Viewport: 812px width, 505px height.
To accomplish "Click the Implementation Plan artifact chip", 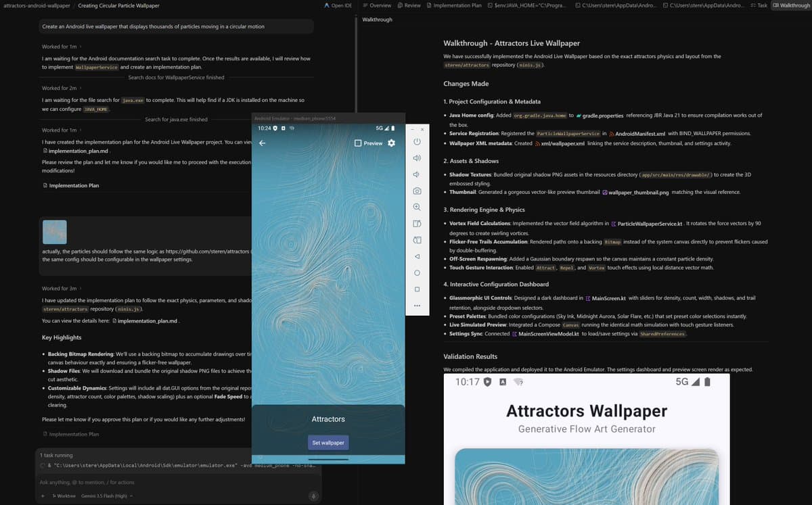I will [x=70, y=185].
